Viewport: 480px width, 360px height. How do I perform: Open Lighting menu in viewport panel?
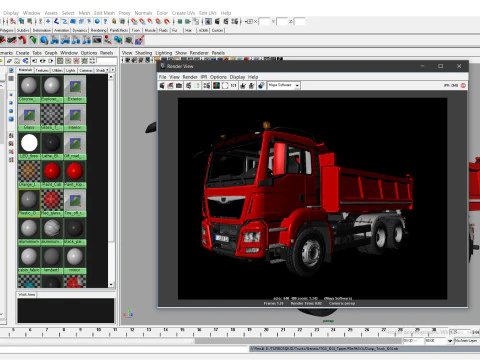tap(164, 53)
